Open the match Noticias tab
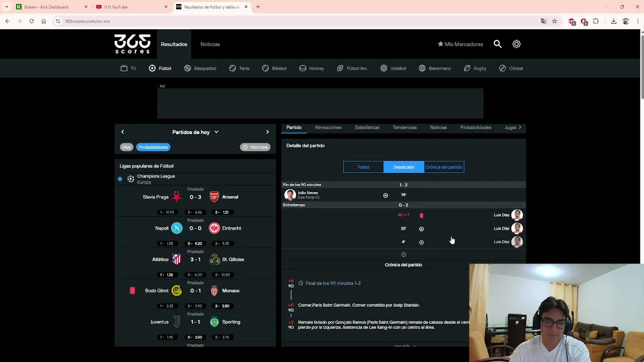The image size is (644, 362). pos(438,128)
